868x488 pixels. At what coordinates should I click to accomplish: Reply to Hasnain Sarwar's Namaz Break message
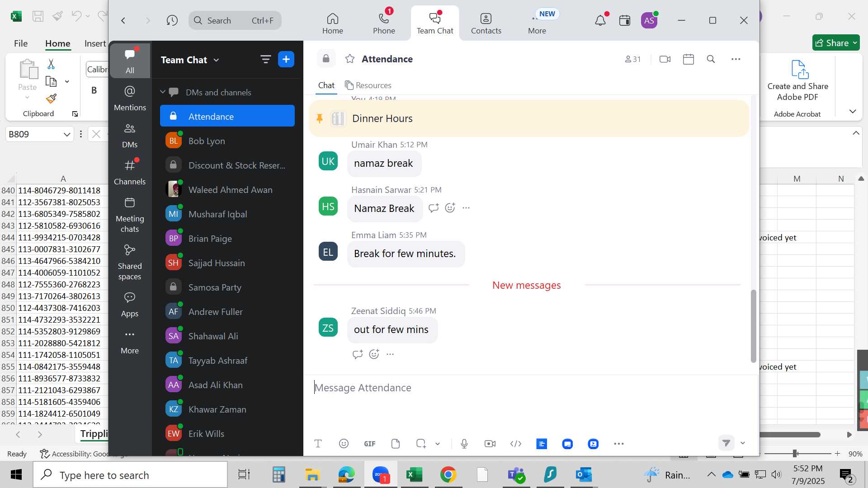tap(434, 208)
